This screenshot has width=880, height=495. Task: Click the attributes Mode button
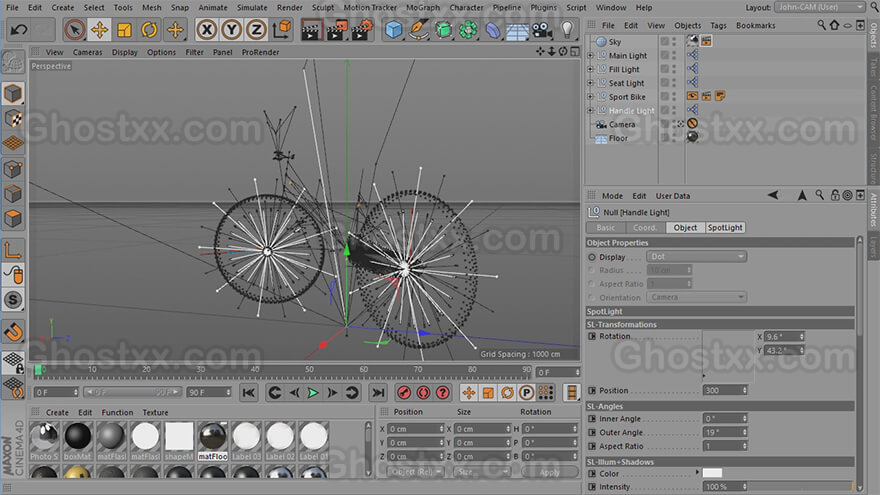point(612,196)
